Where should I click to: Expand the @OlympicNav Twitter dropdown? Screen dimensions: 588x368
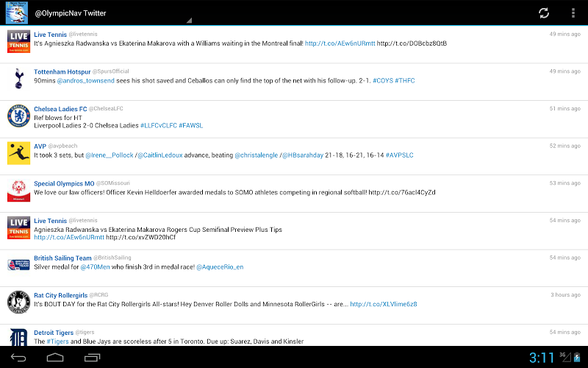(110, 14)
